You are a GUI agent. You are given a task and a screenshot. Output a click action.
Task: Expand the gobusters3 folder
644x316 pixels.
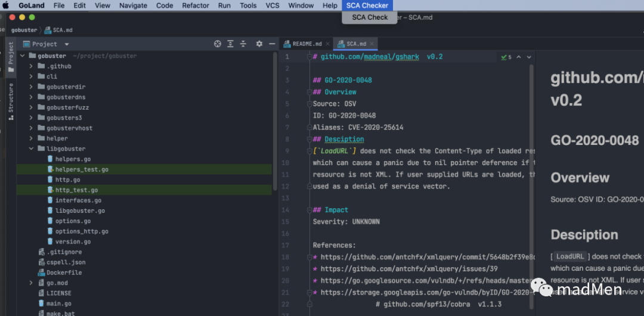pos(31,118)
